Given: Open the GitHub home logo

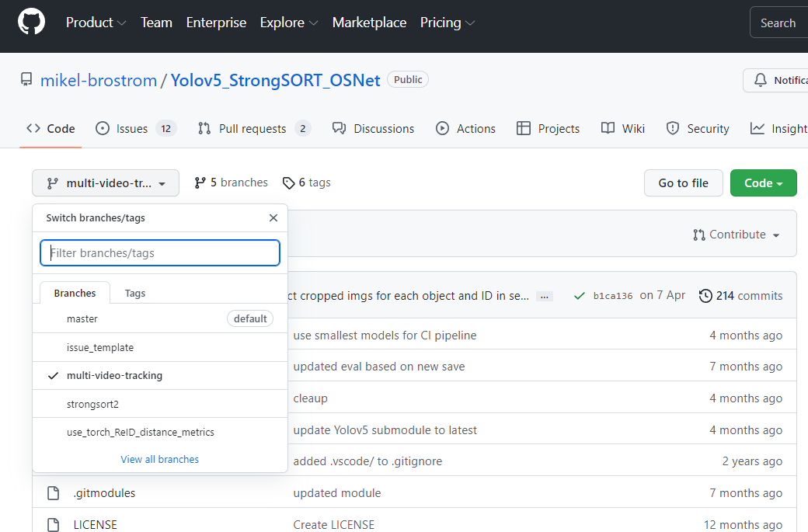Looking at the screenshot, I should [31, 23].
